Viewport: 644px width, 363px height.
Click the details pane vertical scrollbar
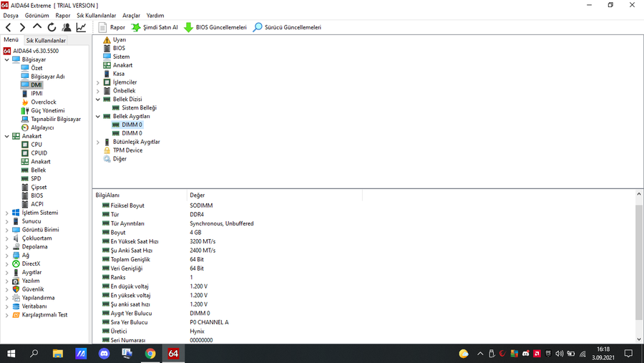639,262
